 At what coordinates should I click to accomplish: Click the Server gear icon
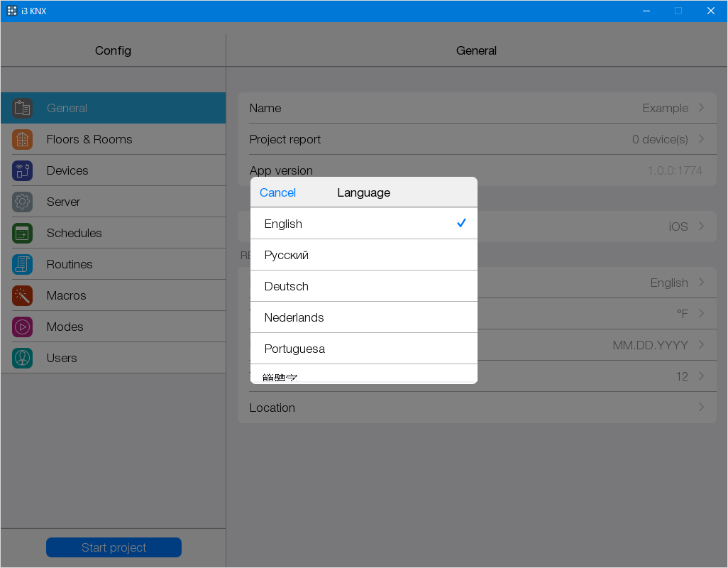point(22,202)
